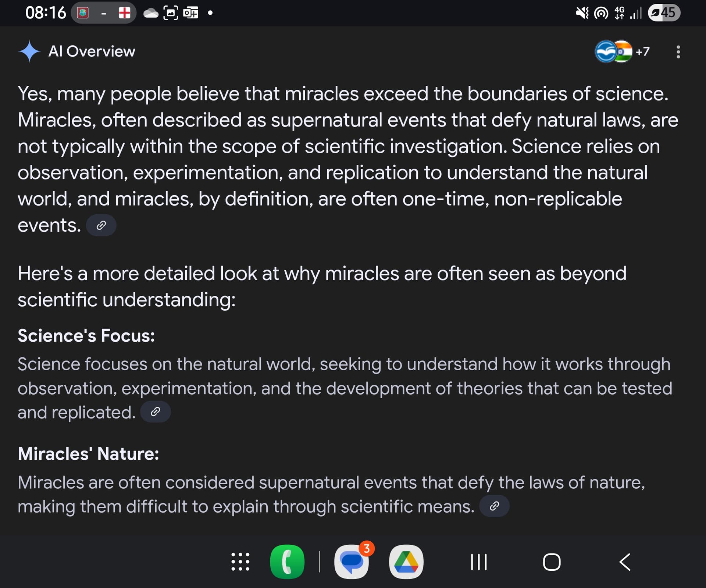Tap the Science's Focus heading
Viewport: 706px width, 588px height.
[x=86, y=336]
